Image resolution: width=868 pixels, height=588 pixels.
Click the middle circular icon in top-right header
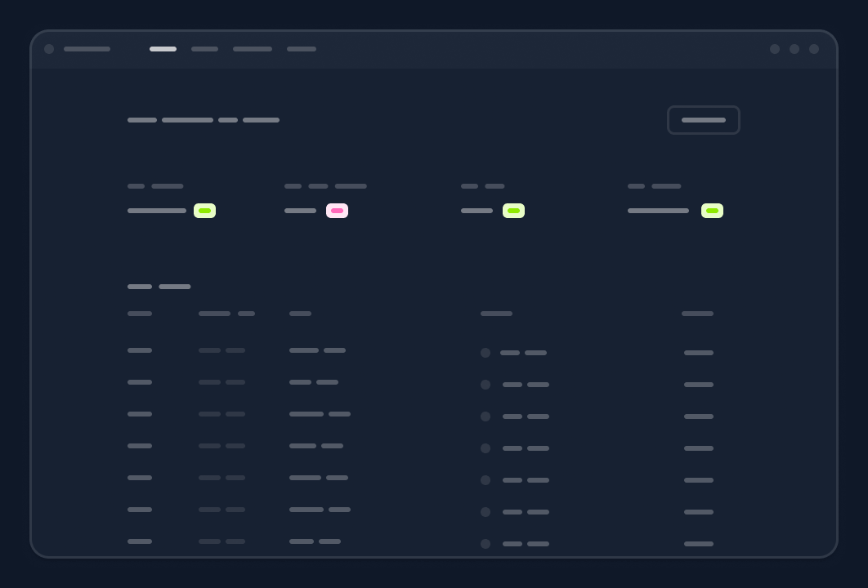[x=794, y=49]
